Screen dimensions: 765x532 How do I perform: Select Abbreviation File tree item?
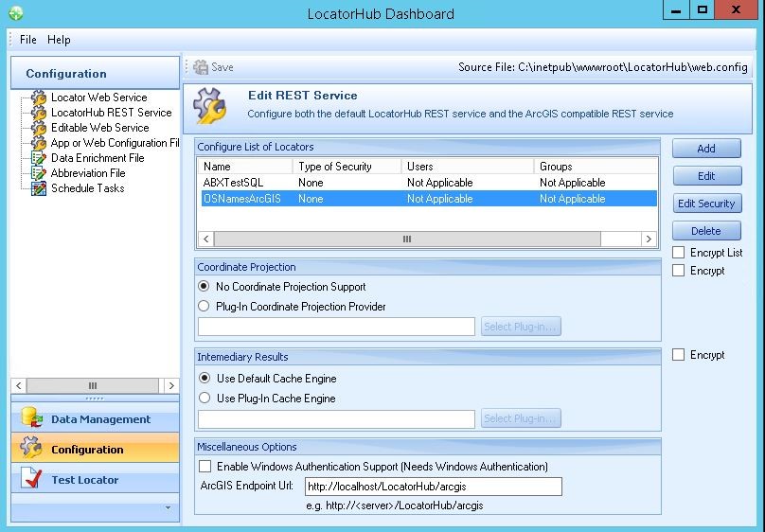[x=88, y=173]
